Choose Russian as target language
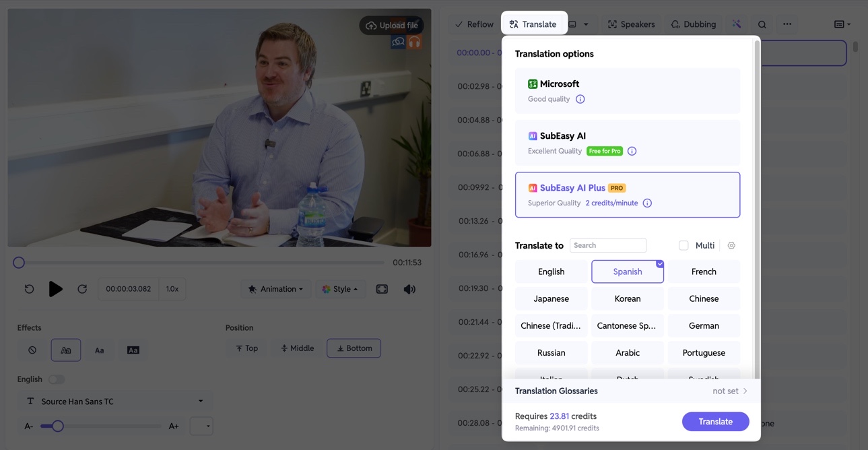The height and width of the screenshot is (450, 868). 552,352
